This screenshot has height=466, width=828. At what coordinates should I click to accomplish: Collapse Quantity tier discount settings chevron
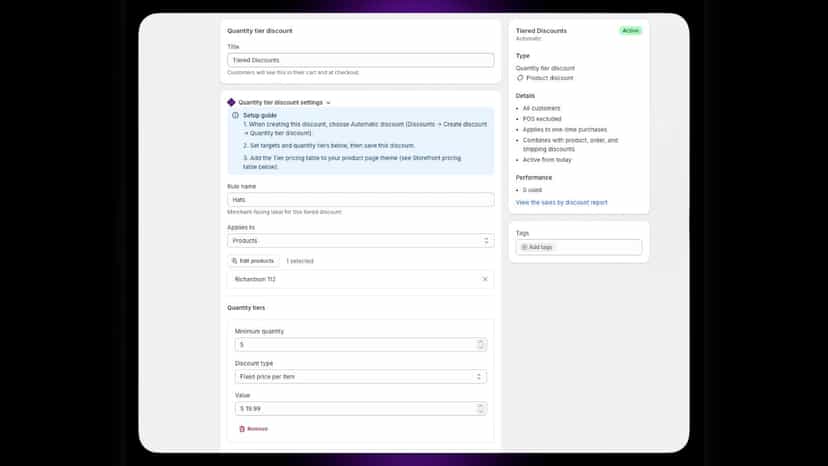pyautogui.click(x=328, y=102)
